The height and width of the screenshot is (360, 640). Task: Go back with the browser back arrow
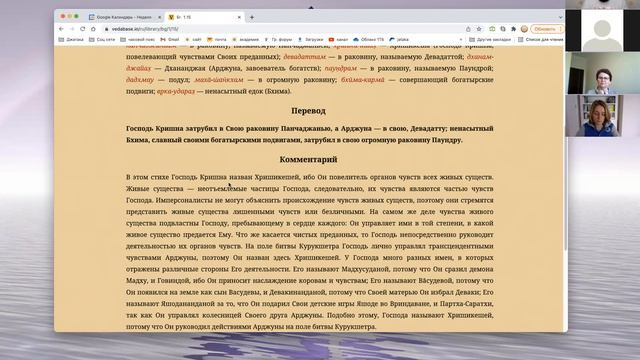[61, 29]
